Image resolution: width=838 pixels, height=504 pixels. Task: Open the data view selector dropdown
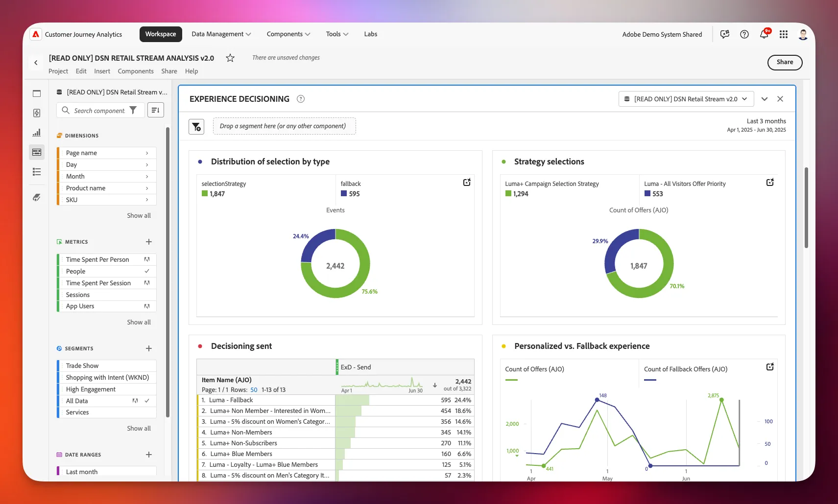[686, 99]
